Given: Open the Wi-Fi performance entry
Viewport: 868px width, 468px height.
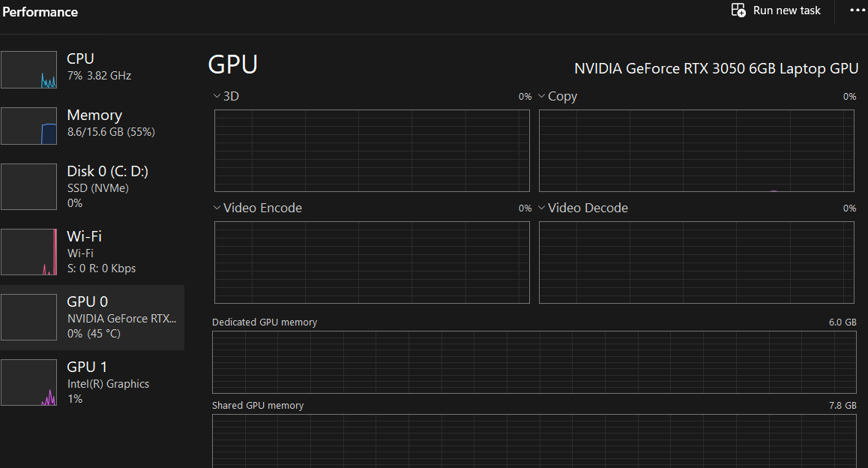Looking at the screenshot, I should pyautogui.click(x=92, y=252).
